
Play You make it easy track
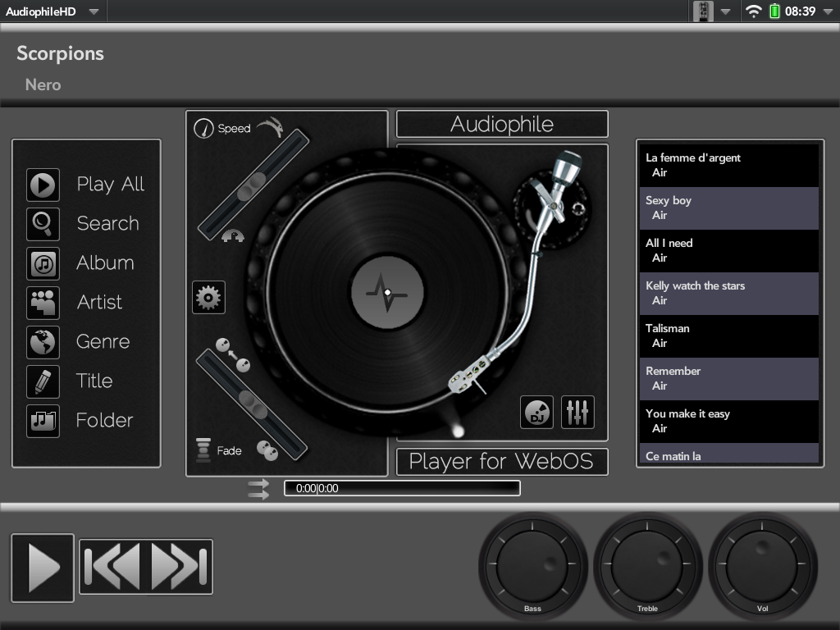(x=729, y=422)
